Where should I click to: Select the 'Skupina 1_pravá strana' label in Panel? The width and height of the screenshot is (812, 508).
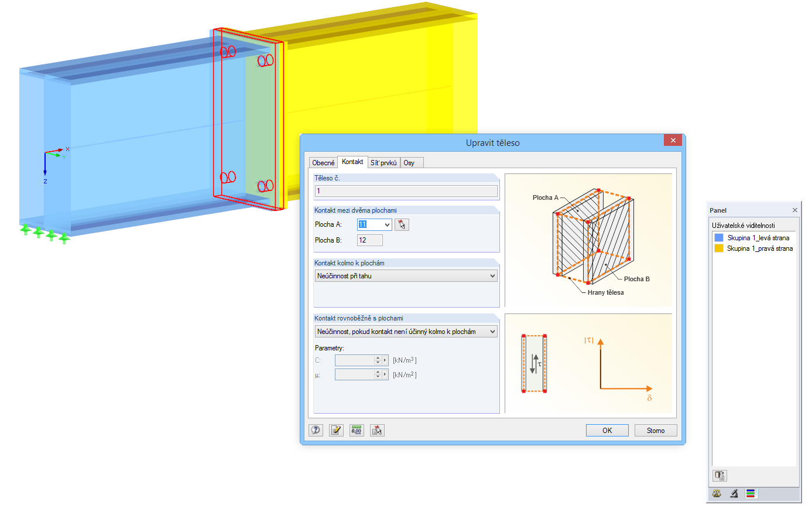tap(760, 248)
